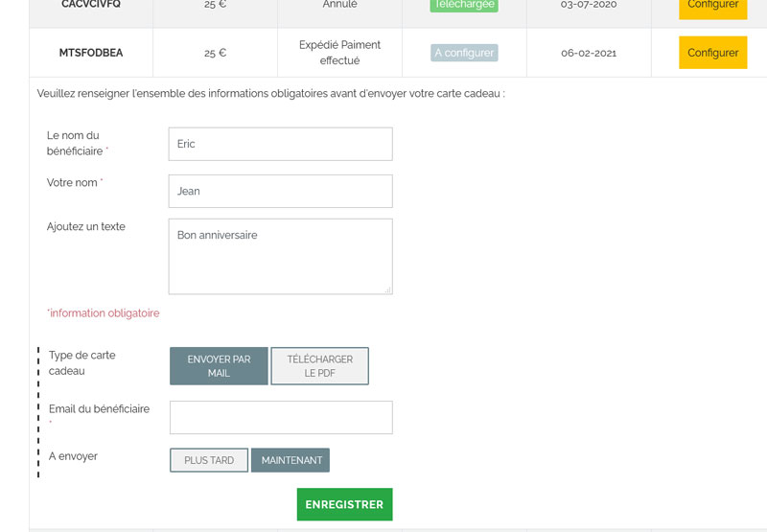767x532 pixels.
Task: Click the 'Annulé' status text
Action: point(340,5)
